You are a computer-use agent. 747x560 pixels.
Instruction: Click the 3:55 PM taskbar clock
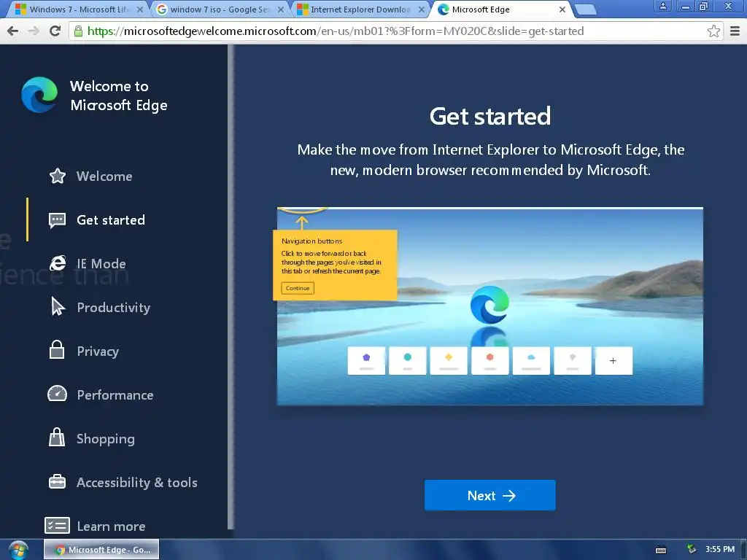pos(720,549)
